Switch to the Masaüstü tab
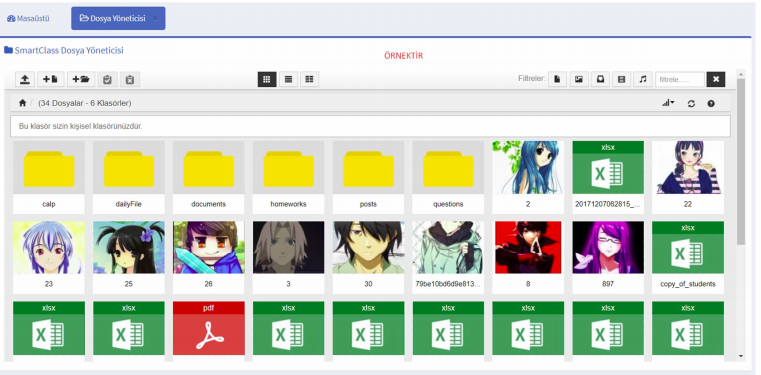Viewport: 761px width, 375px height. (28, 18)
